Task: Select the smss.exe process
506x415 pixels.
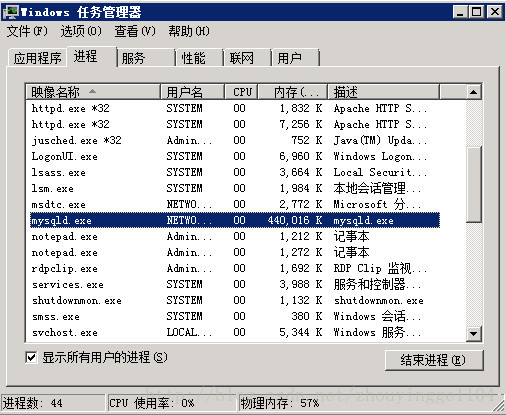Action: pyautogui.click(x=235, y=316)
